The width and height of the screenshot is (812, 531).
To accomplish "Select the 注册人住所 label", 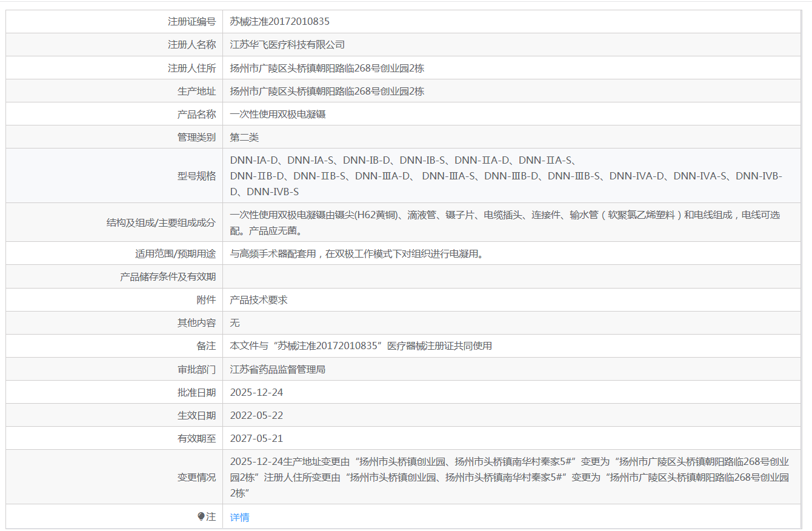I will (x=191, y=68).
